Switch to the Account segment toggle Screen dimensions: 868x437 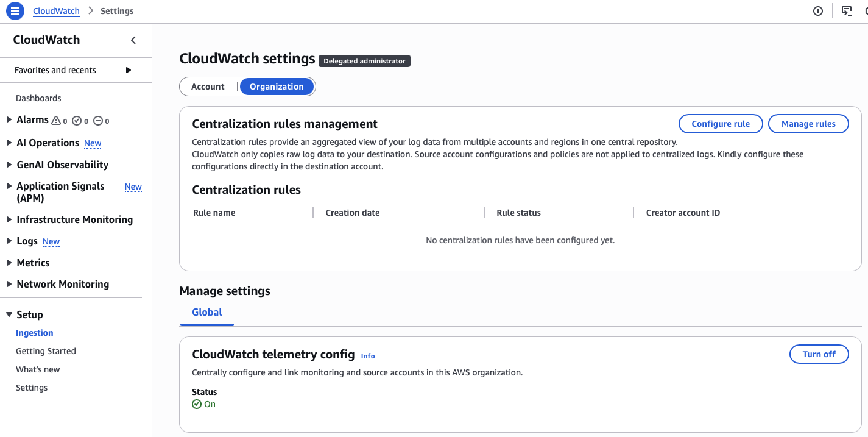tap(208, 87)
